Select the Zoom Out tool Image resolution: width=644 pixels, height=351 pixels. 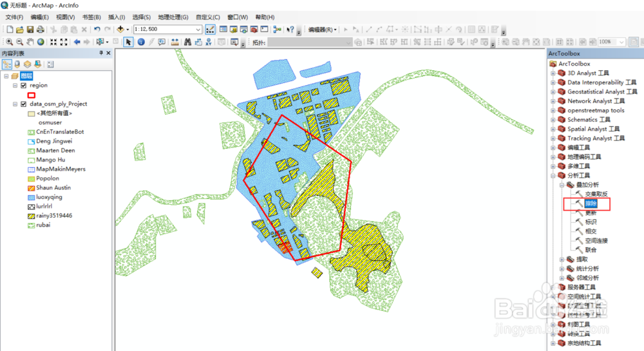click(x=19, y=42)
